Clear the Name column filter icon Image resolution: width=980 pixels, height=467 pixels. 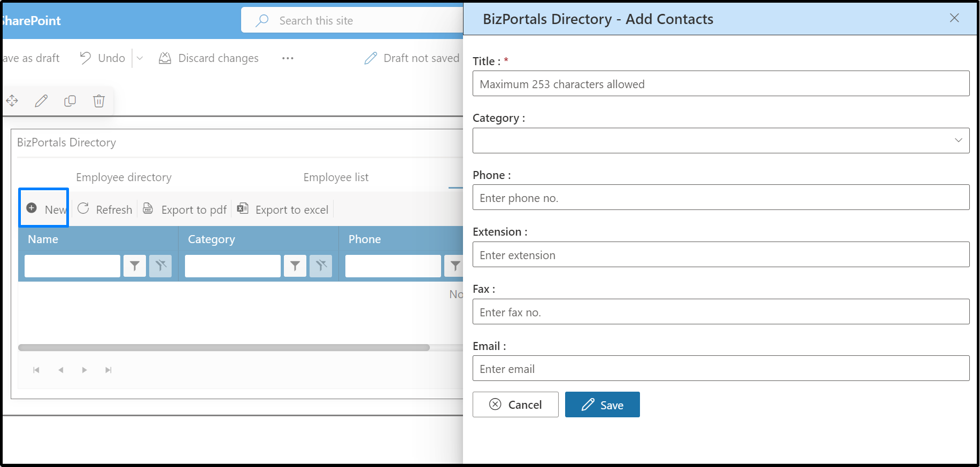click(x=160, y=266)
